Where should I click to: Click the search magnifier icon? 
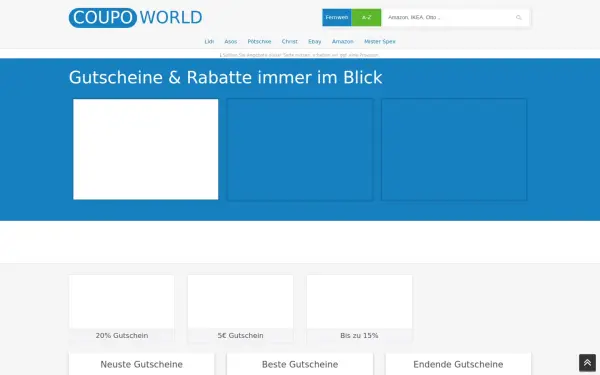(518, 18)
